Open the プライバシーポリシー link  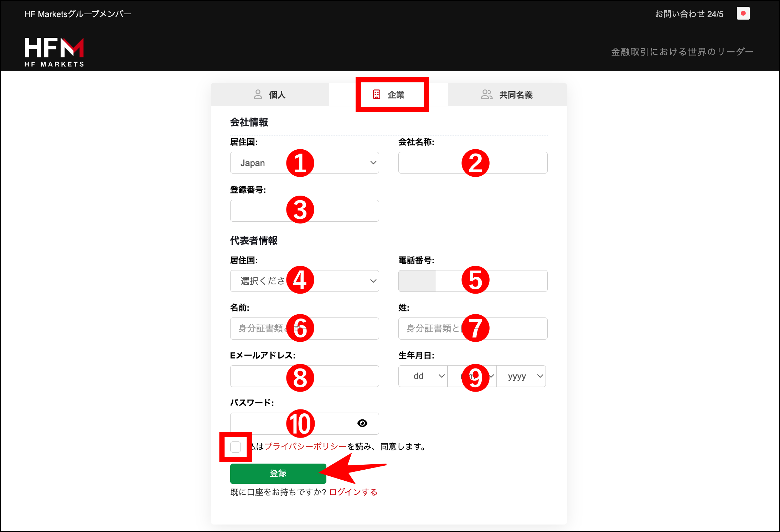pyautogui.click(x=305, y=446)
